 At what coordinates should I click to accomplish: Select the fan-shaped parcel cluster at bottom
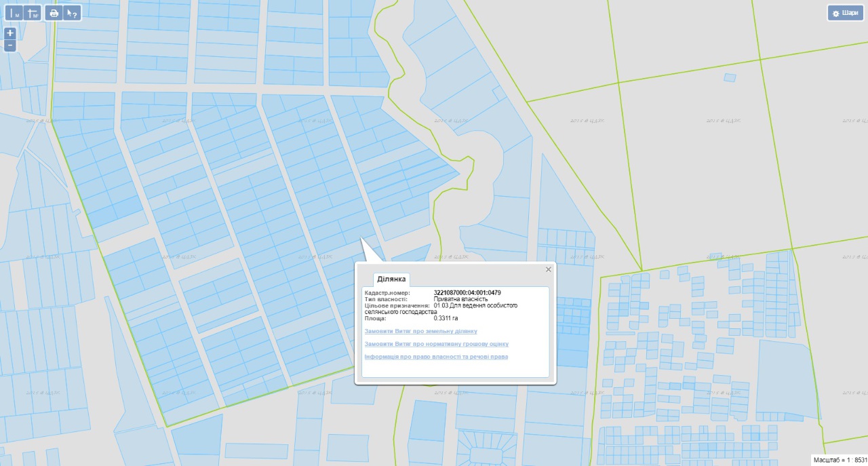[x=484, y=449]
